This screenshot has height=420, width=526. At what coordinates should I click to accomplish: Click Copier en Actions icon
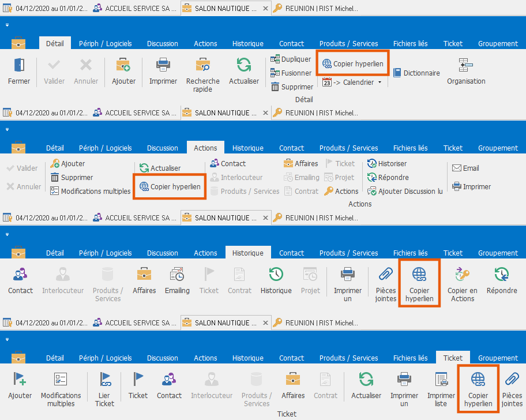click(x=462, y=275)
